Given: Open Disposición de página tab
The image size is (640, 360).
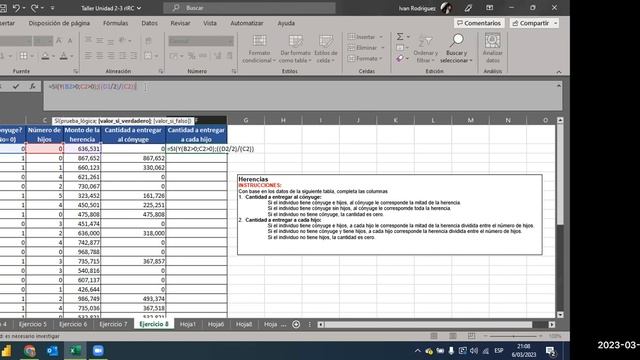Looking at the screenshot, I should click(x=59, y=23).
